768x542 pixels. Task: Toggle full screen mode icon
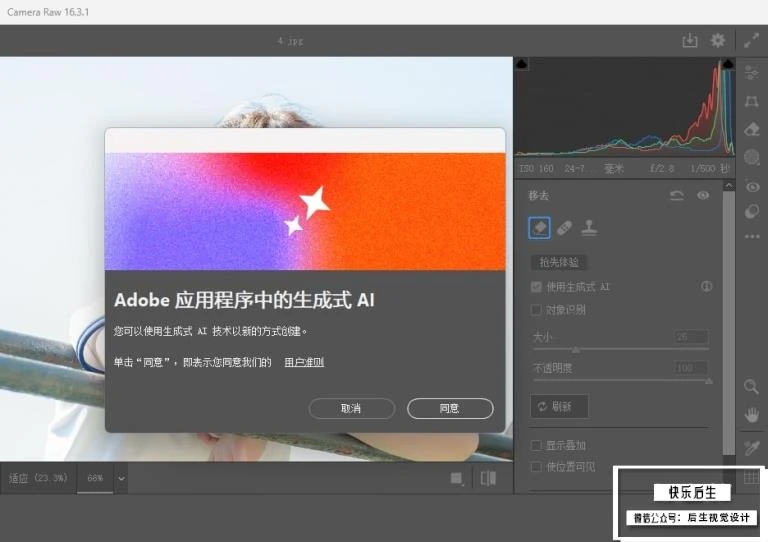751,41
